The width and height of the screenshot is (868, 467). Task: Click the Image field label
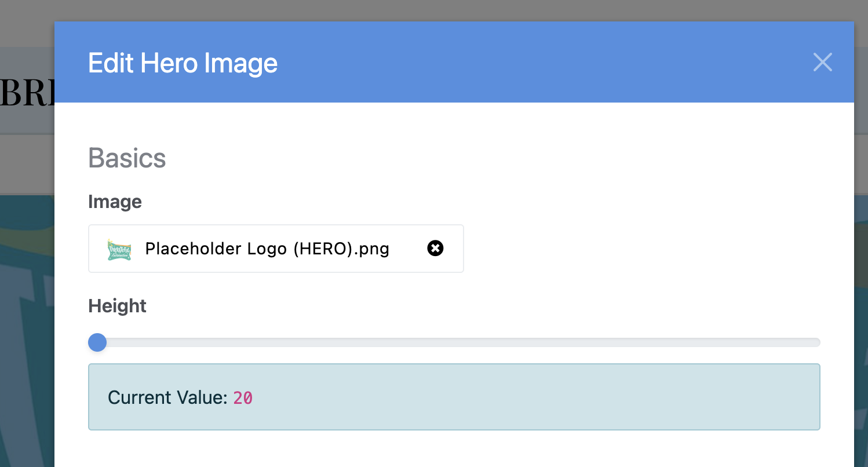coord(115,202)
